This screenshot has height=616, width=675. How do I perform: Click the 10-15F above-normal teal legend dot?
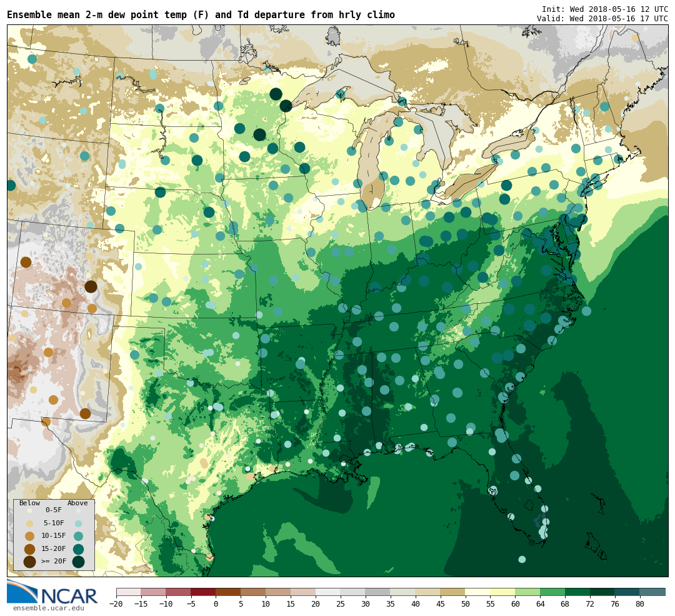78,537
